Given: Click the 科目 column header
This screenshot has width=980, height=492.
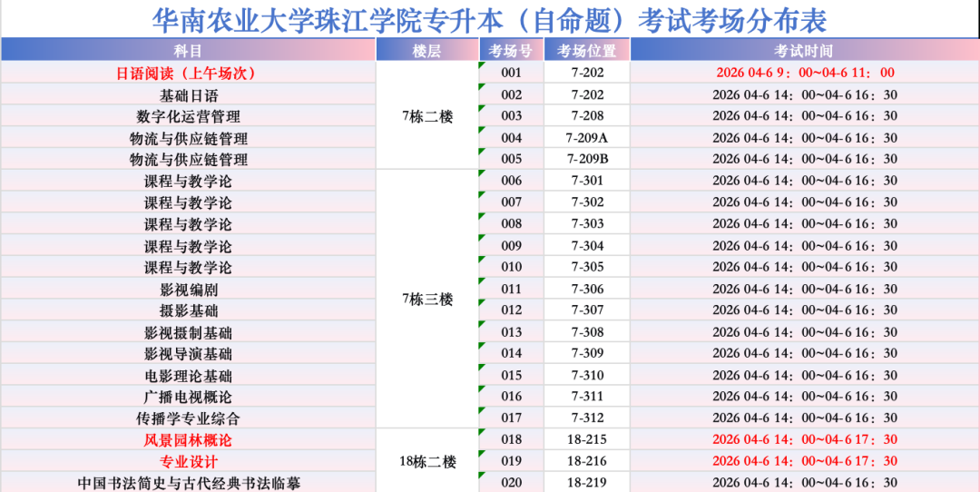Looking at the screenshot, I should click(188, 51).
